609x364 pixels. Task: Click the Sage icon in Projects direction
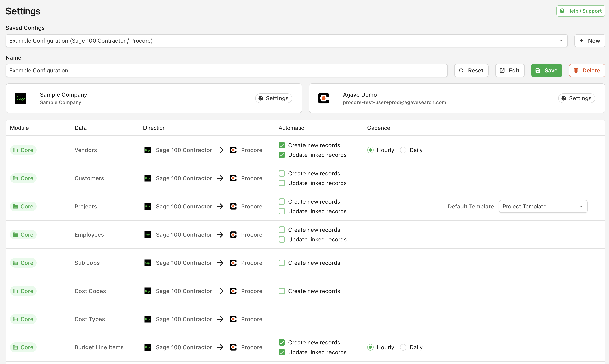[x=148, y=206]
